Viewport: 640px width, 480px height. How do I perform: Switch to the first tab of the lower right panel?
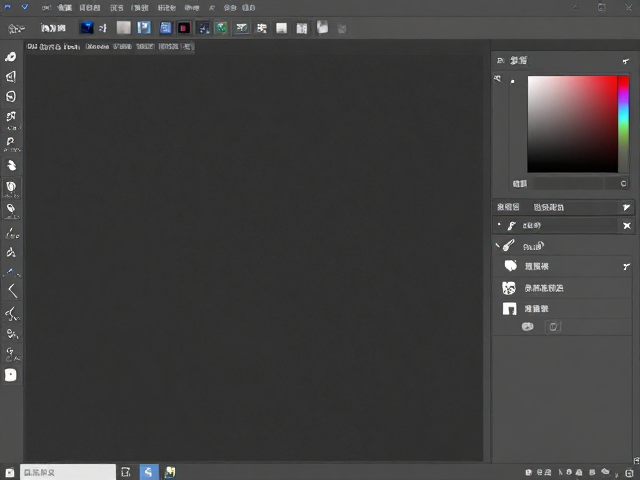(x=508, y=207)
